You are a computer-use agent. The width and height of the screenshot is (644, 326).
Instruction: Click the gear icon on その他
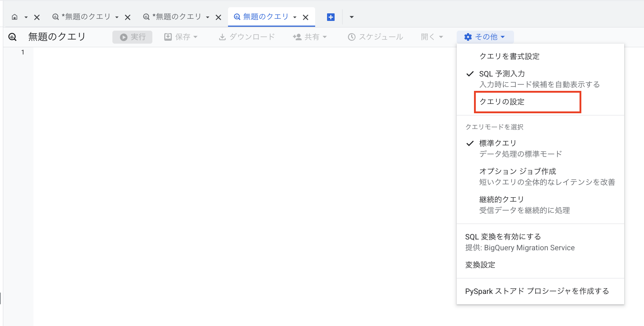pyautogui.click(x=468, y=36)
